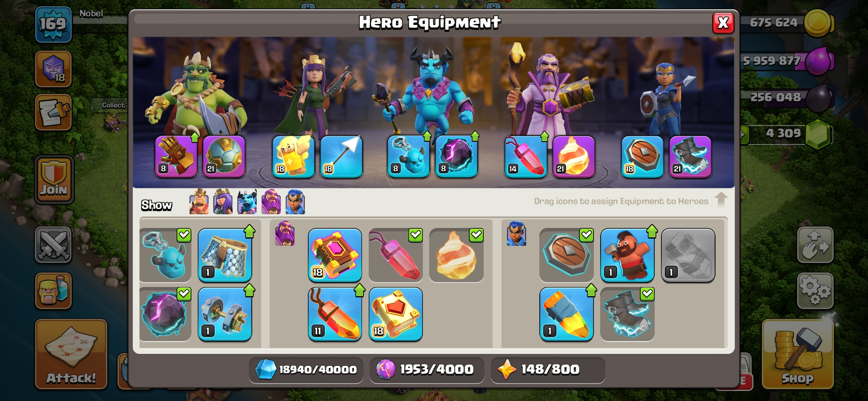View the Shiny Ore 18940/40000 counter
The width and height of the screenshot is (868, 401).
click(x=306, y=369)
